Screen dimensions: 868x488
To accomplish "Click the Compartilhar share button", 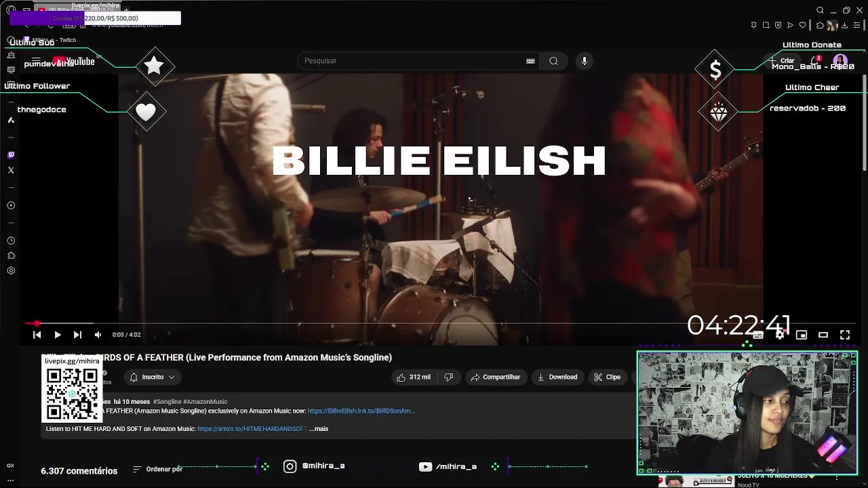I will [x=495, y=377].
